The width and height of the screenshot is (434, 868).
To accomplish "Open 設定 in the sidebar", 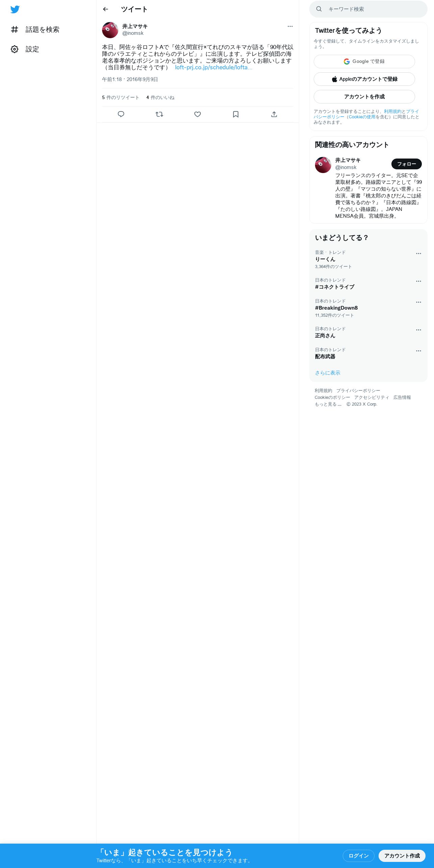I will (x=25, y=49).
